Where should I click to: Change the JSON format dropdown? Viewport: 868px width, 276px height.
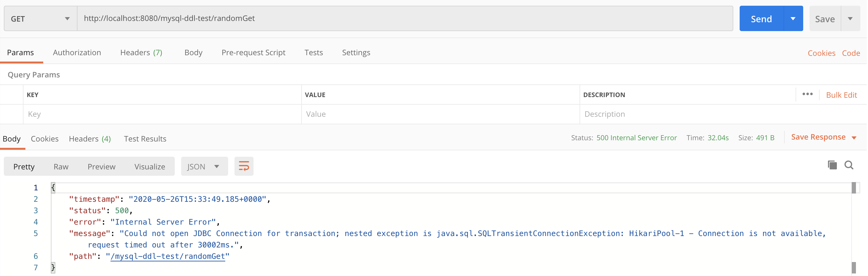point(204,167)
